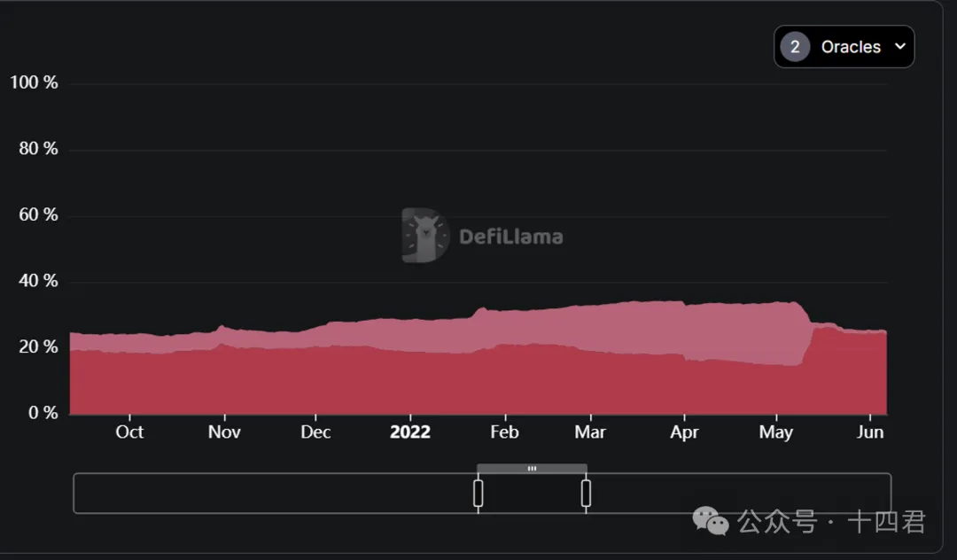957x560 pixels.
Task: Click the 40 % y-axis gridline label
Action: [38, 281]
